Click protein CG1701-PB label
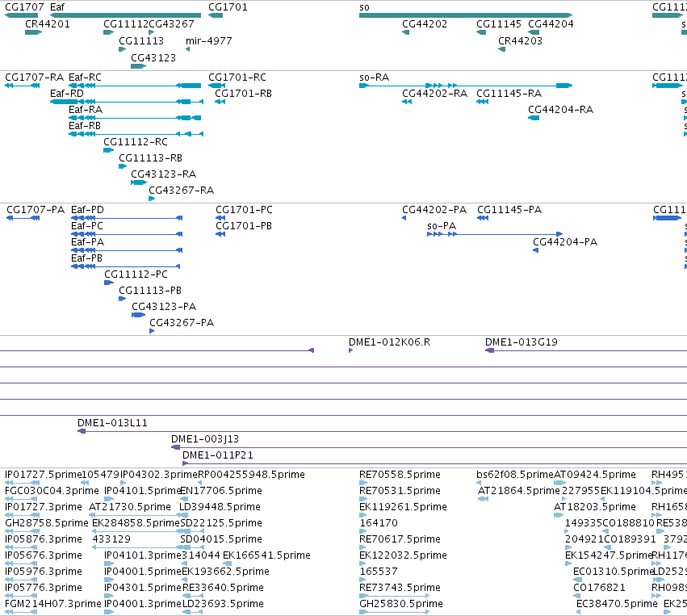The image size is (687, 616). [244, 226]
